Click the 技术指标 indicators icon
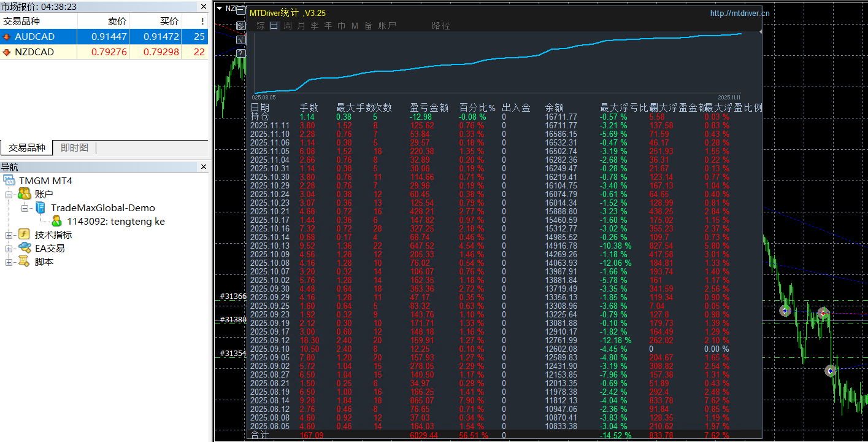Image resolution: width=868 pixels, height=442 pixels. 25,235
